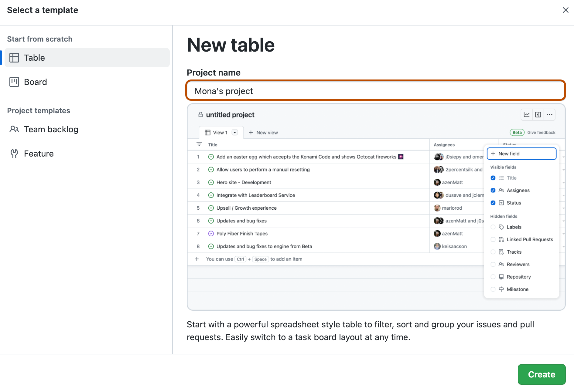
Task: Click the open-issue icon on row 6
Action: (211, 221)
